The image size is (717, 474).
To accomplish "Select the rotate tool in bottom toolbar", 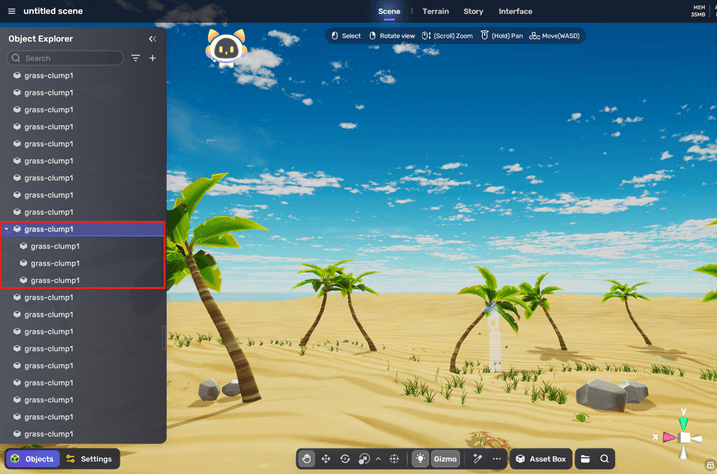I will pyautogui.click(x=345, y=459).
